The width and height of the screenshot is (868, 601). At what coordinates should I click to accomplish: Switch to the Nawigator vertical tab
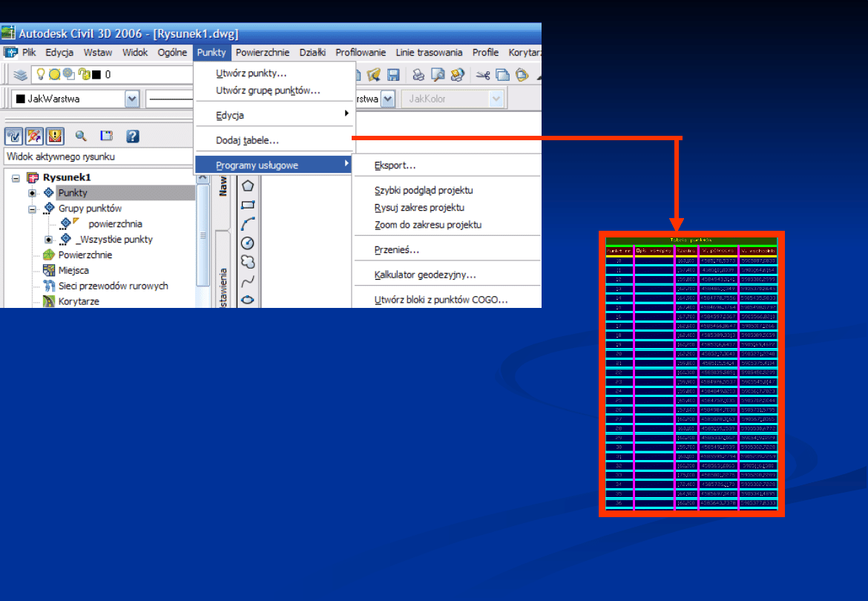pos(223,185)
